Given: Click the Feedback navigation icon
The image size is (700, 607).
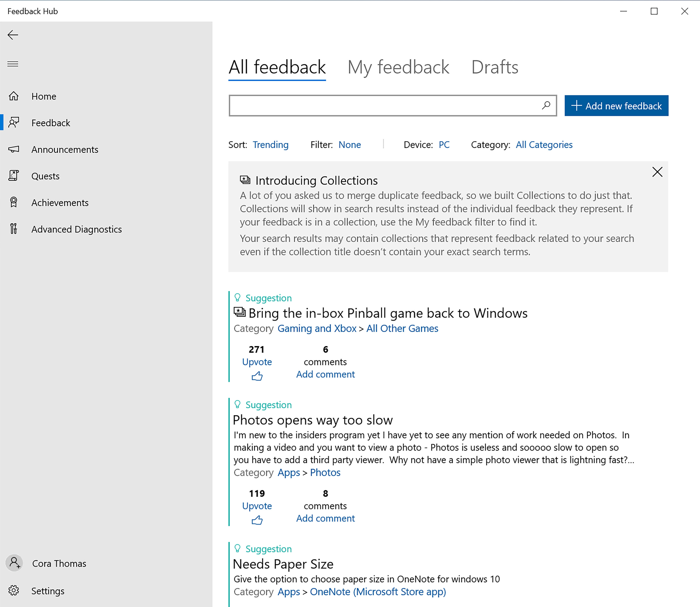Looking at the screenshot, I should pos(15,123).
